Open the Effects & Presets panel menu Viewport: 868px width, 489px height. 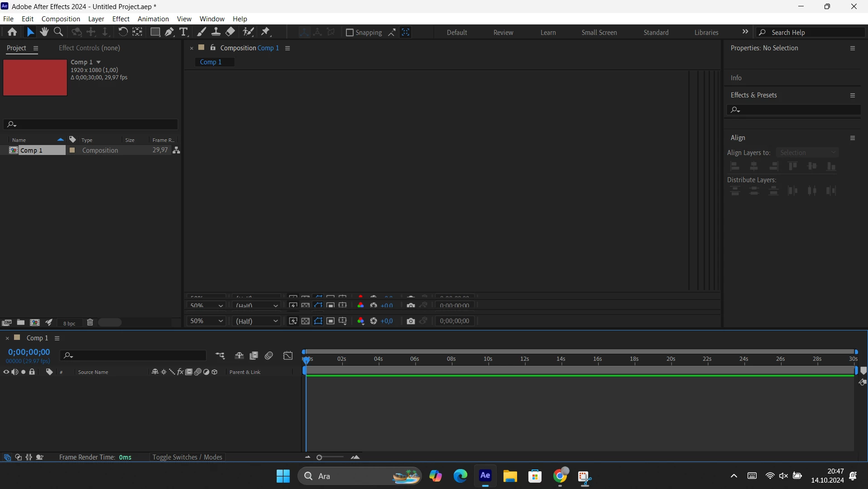(853, 95)
